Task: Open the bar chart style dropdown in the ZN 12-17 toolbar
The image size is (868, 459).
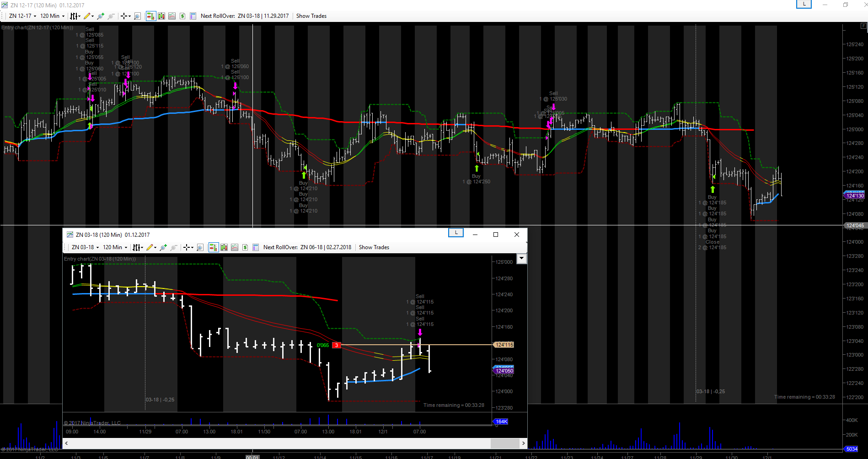Action: tap(75, 16)
